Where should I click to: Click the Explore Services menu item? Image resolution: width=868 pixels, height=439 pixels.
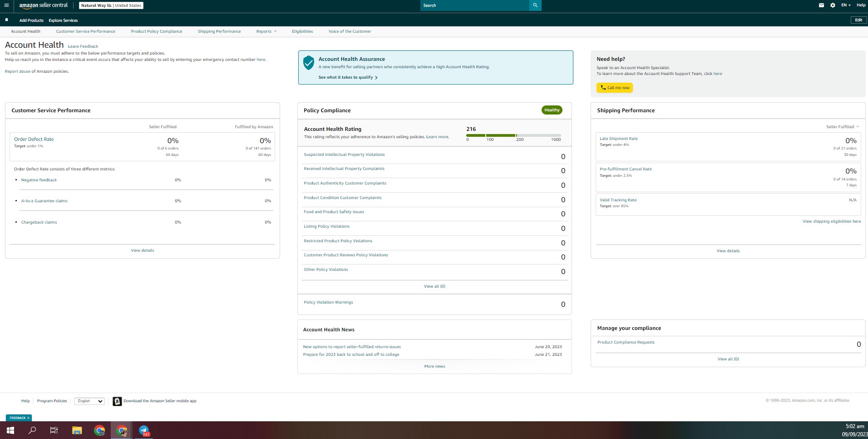[63, 20]
